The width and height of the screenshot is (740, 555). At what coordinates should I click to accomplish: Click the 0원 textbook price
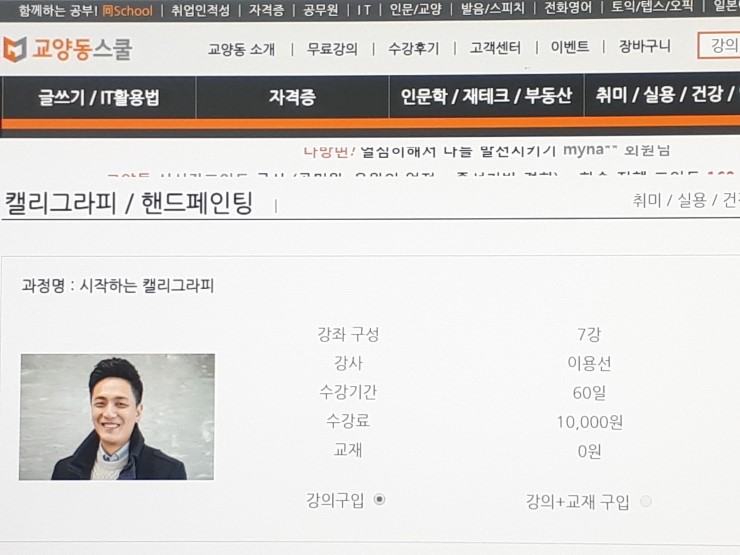pos(589,452)
